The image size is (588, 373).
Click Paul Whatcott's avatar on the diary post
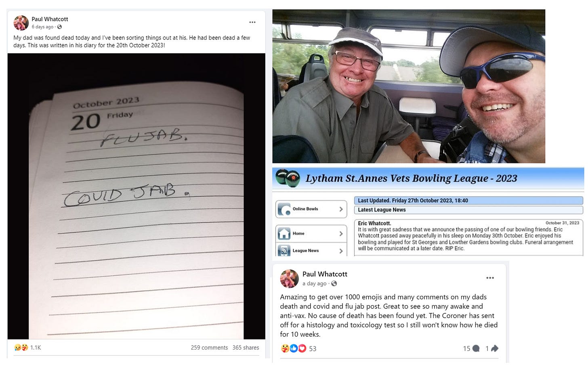coord(21,23)
